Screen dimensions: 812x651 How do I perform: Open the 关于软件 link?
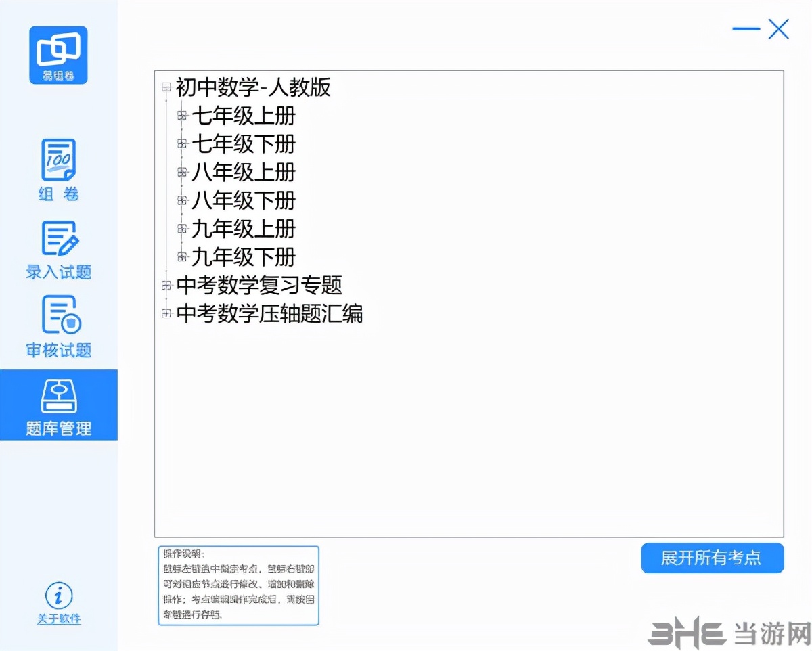point(58,619)
